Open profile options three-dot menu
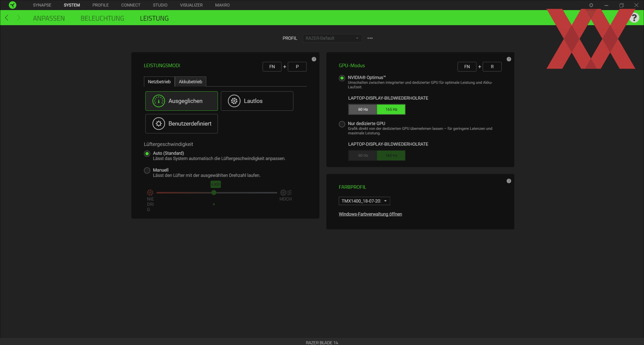 370,38
